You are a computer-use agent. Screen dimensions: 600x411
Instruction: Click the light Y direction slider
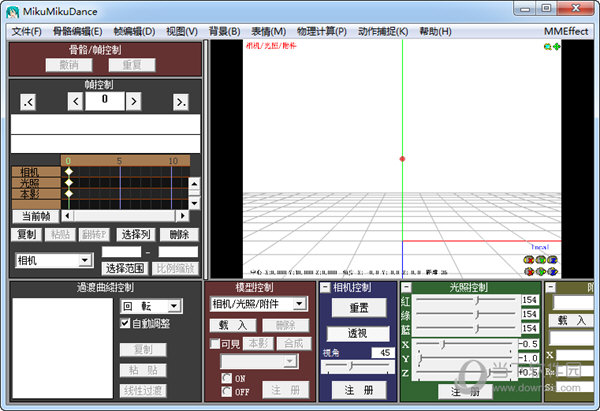click(x=466, y=358)
